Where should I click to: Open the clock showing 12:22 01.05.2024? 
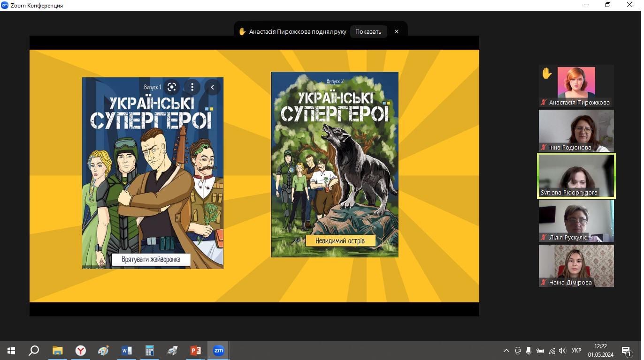pyautogui.click(x=600, y=351)
